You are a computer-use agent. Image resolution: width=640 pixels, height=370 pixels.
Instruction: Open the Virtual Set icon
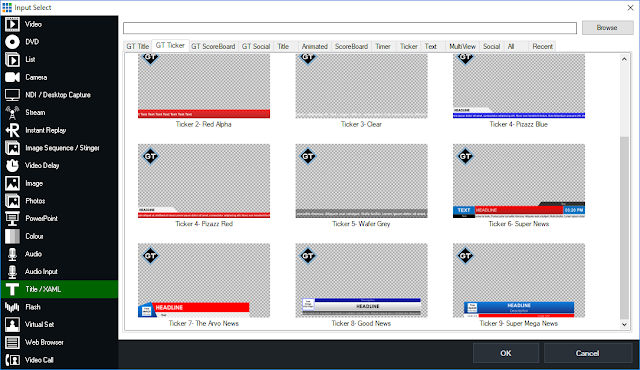click(12, 325)
